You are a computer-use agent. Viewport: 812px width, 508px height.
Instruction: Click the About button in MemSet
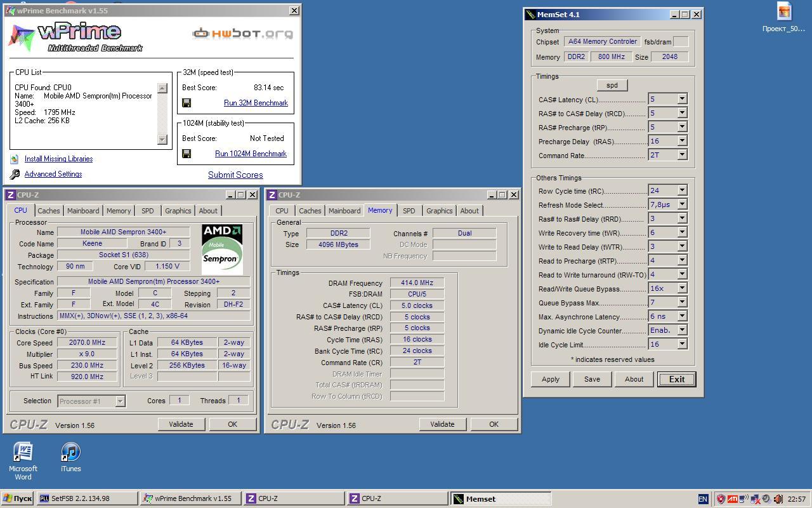[634, 379]
